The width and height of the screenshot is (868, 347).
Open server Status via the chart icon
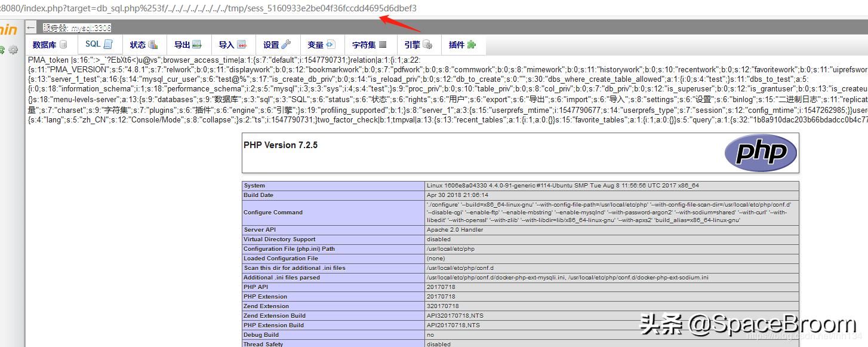pyautogui.click(x=154, y=45)
